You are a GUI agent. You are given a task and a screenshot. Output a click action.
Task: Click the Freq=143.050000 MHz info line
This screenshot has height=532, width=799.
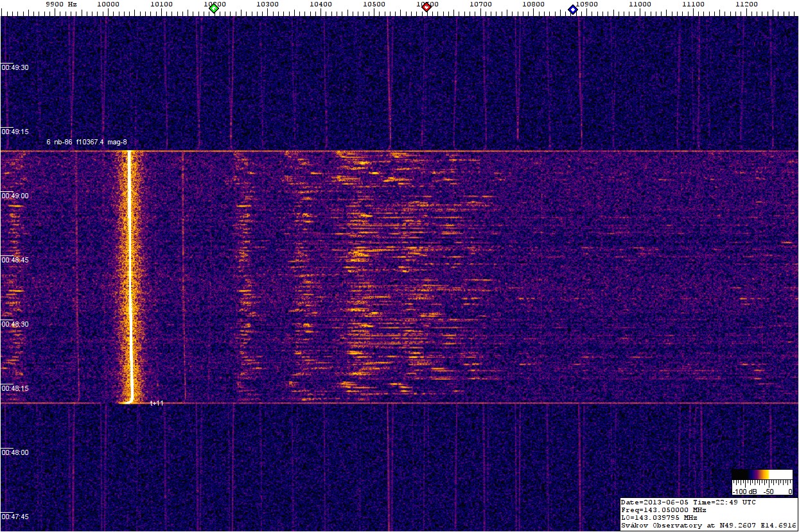663,510
